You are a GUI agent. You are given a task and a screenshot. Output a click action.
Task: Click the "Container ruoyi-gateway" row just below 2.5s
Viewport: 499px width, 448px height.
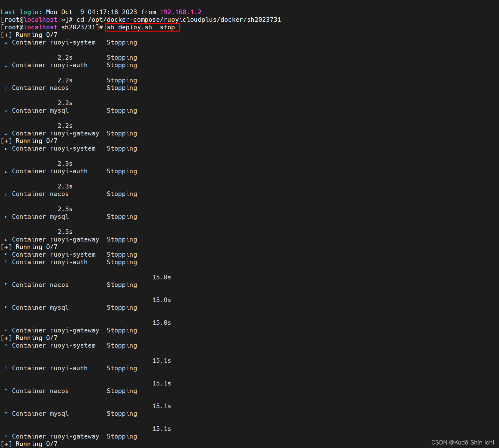[71, 239]
